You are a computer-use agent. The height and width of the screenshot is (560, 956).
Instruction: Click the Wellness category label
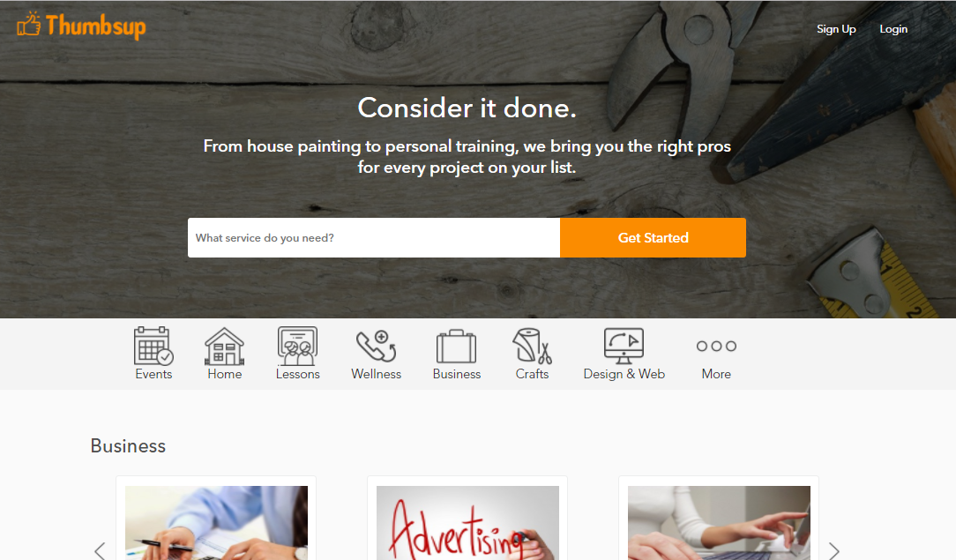tap(377, 374)
